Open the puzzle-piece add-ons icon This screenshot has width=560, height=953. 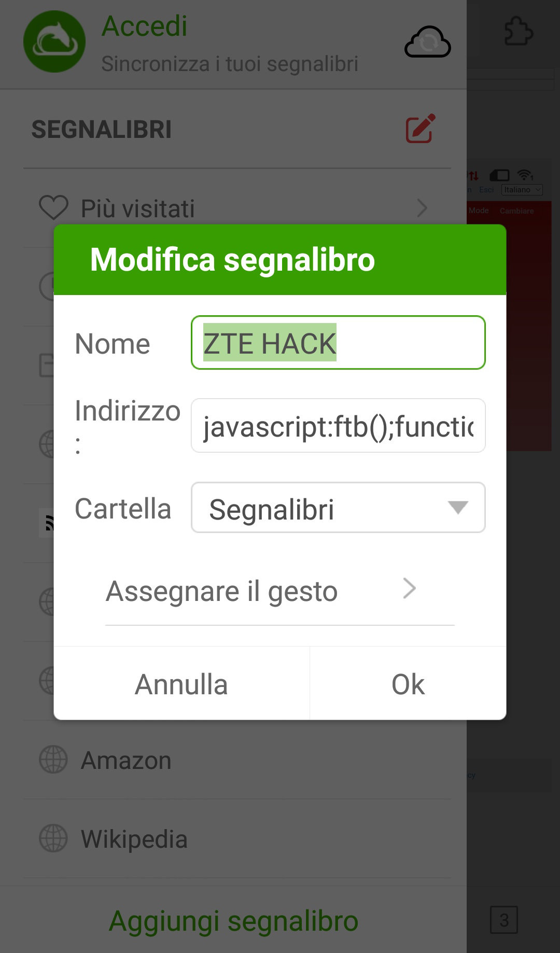[519, 31]
